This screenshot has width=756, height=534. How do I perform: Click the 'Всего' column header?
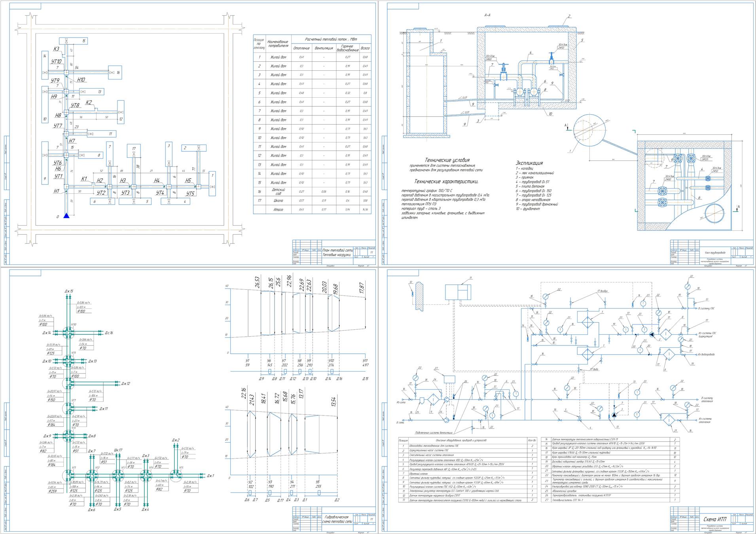pos(365,48)
